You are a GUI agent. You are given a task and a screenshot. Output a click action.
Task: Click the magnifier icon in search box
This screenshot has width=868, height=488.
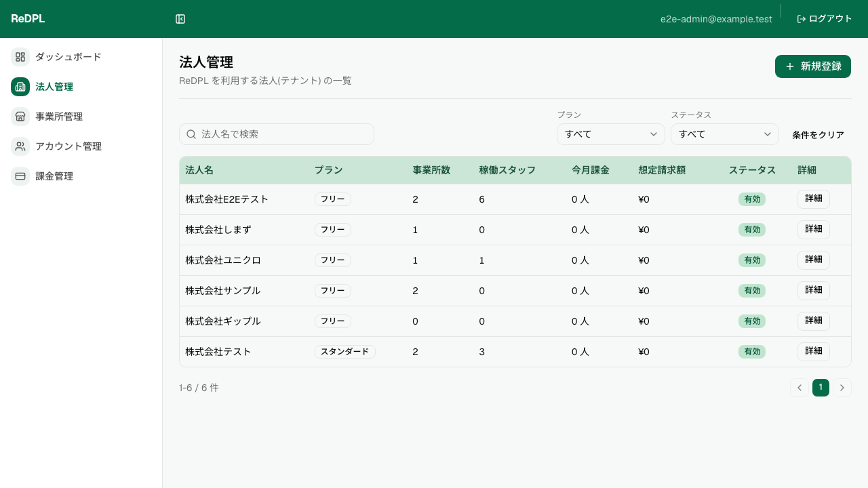click(191, 134)
